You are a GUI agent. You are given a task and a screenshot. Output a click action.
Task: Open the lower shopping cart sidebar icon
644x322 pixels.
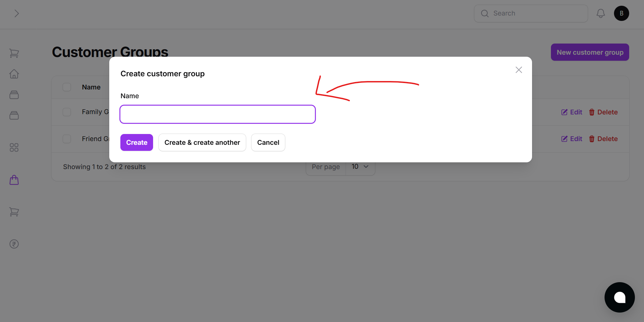14,212
